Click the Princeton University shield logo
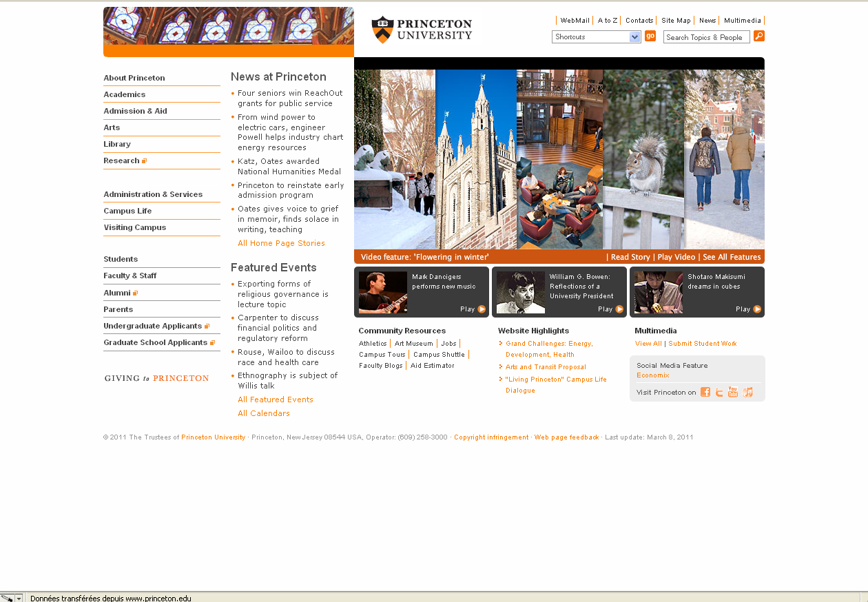 382,30
